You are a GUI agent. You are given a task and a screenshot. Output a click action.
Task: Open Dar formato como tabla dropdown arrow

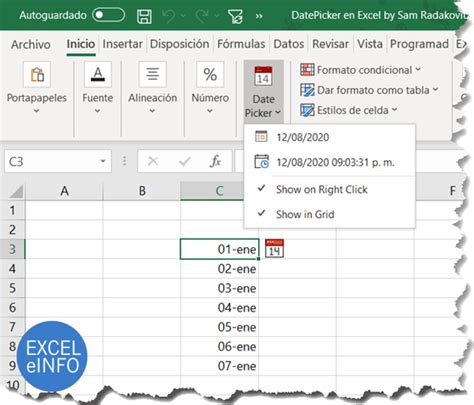[435, 90]
